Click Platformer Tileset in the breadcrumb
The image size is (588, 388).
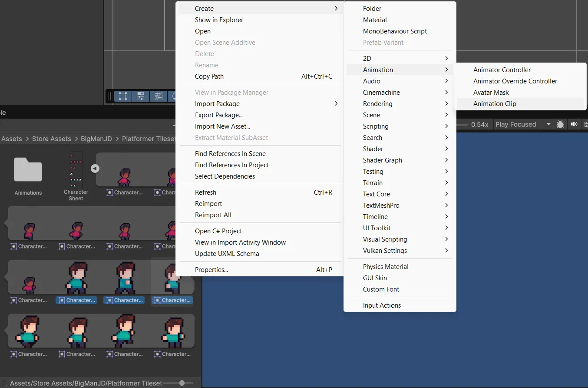click(149, 139)
